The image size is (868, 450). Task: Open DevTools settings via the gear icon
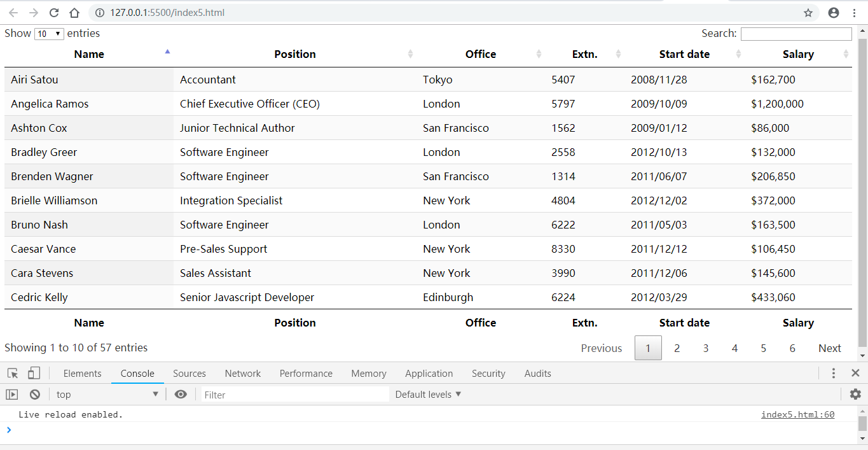pos(855,394)
